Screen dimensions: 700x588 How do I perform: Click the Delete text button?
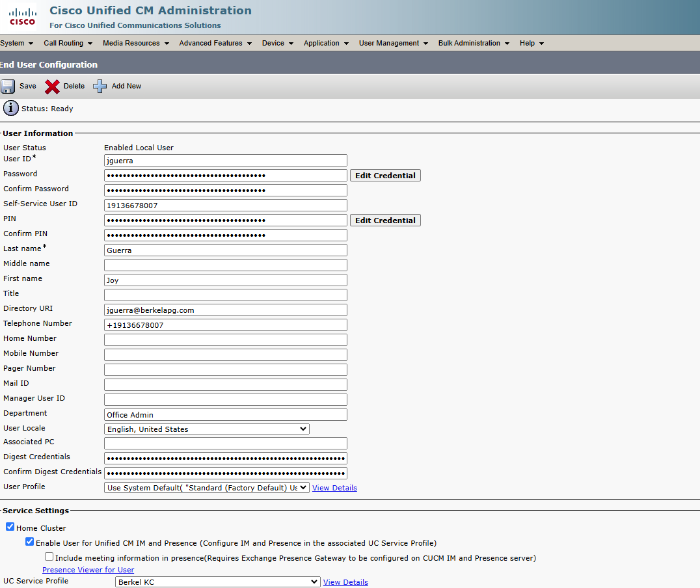tap(74, 86)
